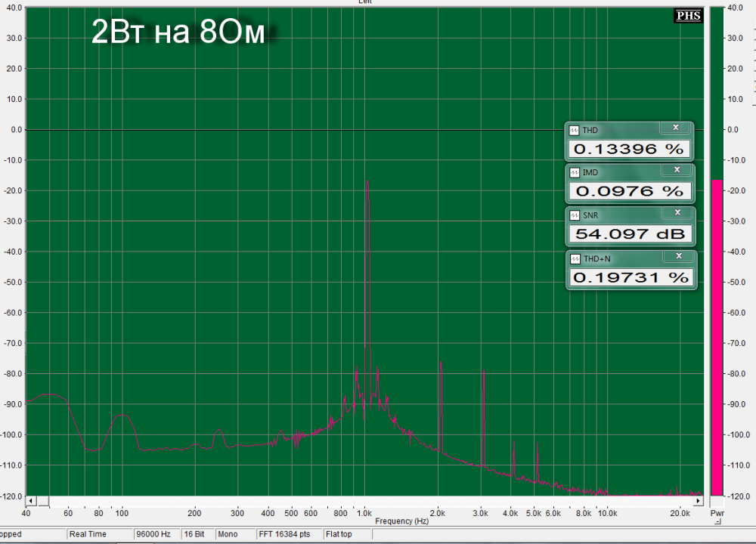
Task: Close the IMD measurement window
Action: (675, 170)
